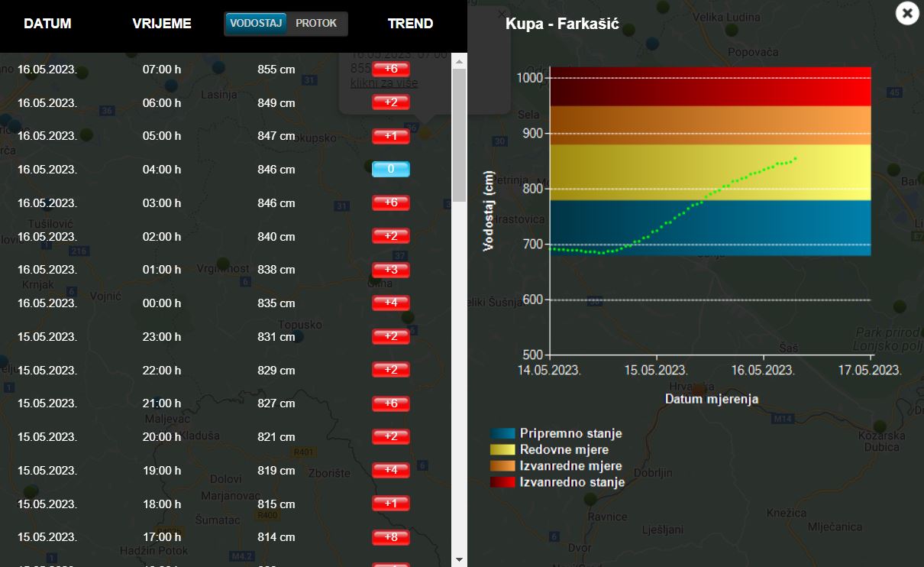The image size is (924, 567).
Task: Click the Pripremno stanje blue legend swatch
Action: pyautogui.click(x=502, y=434)
